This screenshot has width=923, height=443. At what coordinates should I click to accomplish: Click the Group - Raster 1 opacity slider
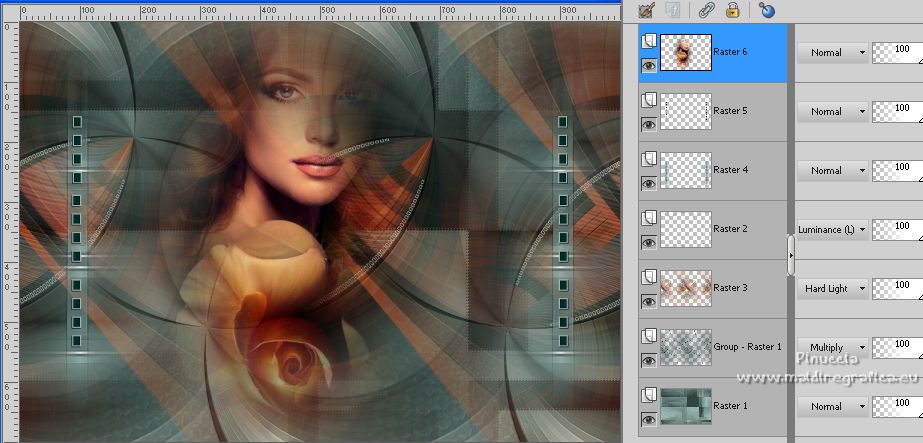tap(898, 347)
